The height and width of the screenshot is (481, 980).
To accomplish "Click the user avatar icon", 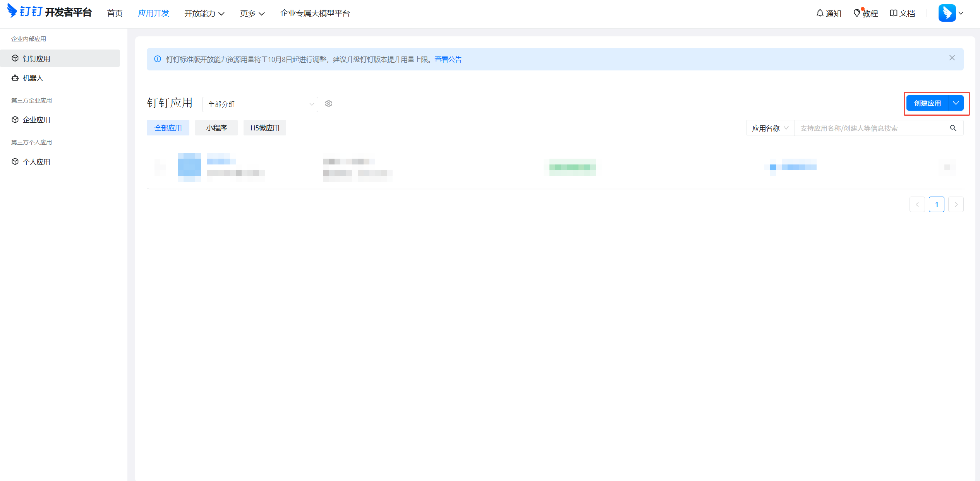I will 947,13.
